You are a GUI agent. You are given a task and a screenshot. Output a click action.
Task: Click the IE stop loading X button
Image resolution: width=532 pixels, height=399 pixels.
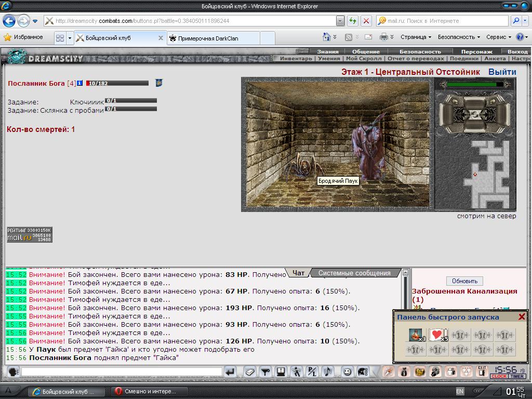(x=366, y=21)
